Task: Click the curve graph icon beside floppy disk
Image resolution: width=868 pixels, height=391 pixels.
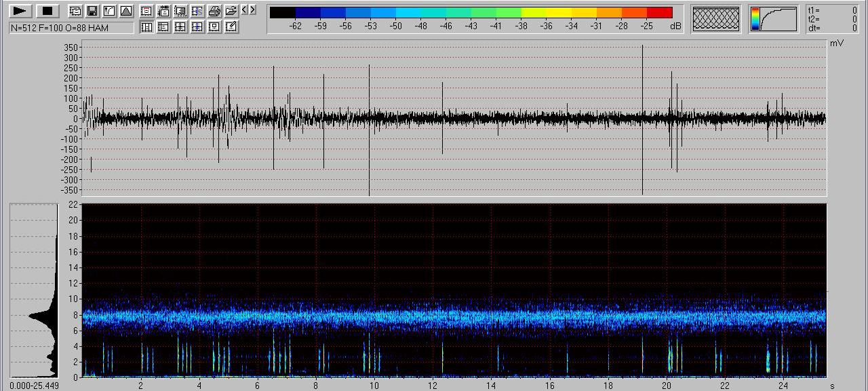Action: pyautogui.click(x=109, y=11)
